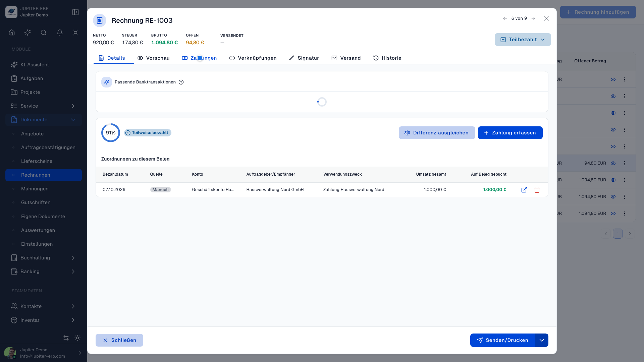Viewport: 644px width, 362px height.
Task: Expand the Banking module
Action: [44, 271]
